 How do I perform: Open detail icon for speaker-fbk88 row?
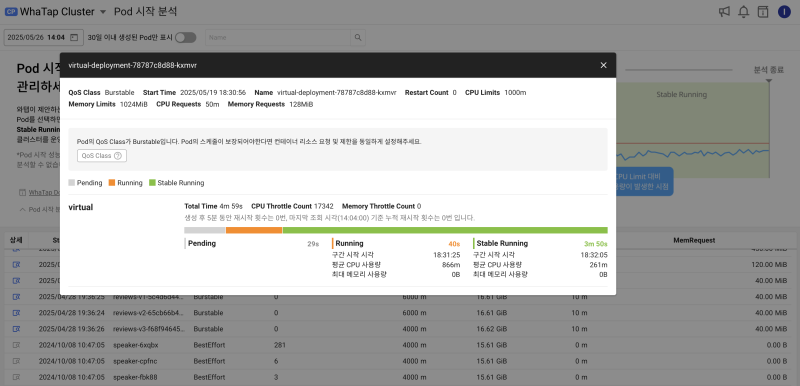[x=16, y=377]
